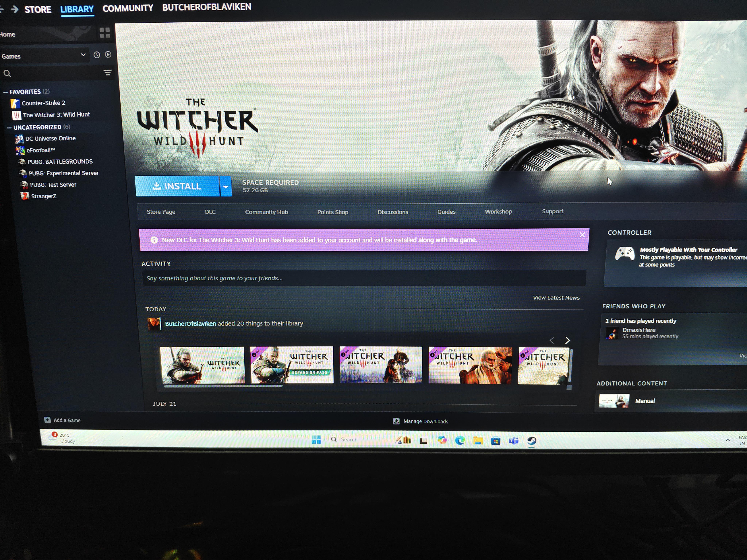Open weather widget showing 28°C Cloudy
Screen dimensions: 747x560
[62, 437]
